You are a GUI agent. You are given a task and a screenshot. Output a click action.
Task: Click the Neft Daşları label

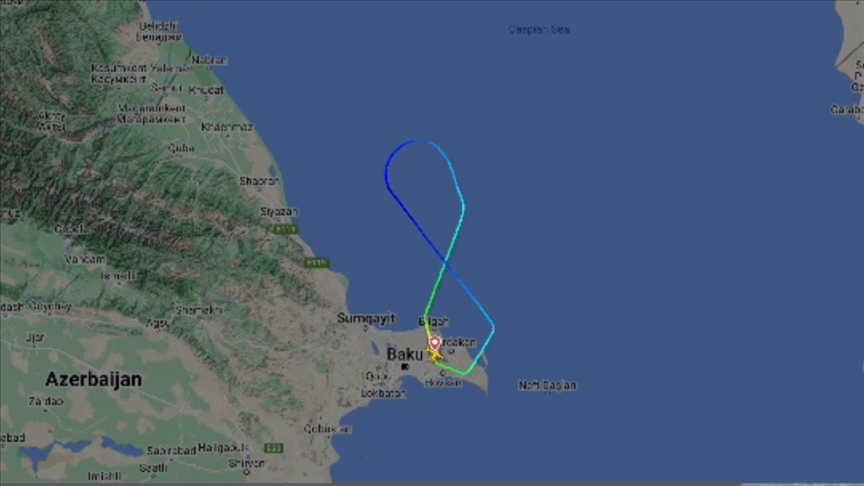click(x=547, y=385)
